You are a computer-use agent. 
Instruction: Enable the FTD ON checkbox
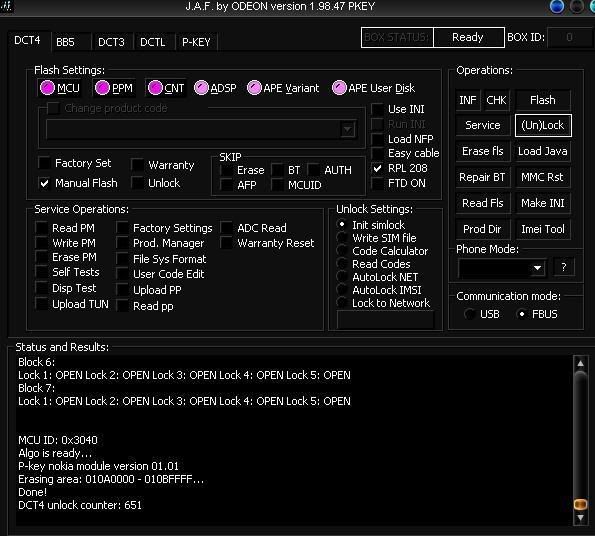coord(377,183)
